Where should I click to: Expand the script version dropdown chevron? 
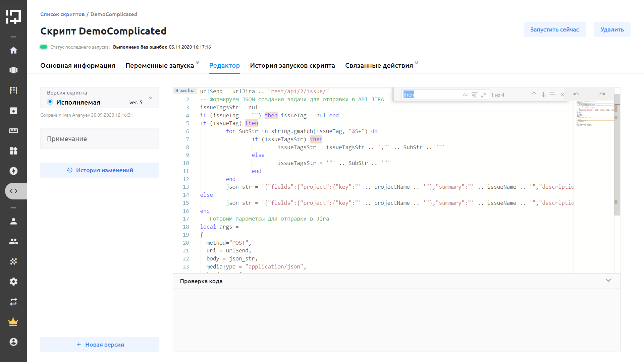(151, 98)
